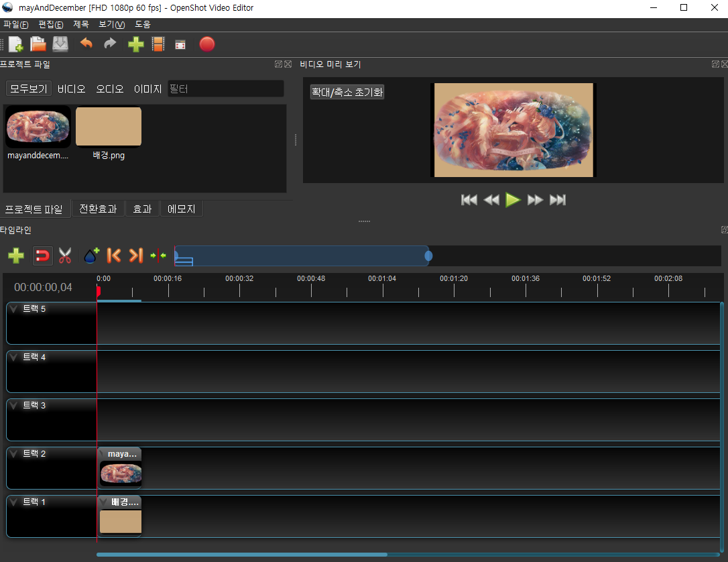Undock the 프로젝트 파일 panel

(278, 64)
